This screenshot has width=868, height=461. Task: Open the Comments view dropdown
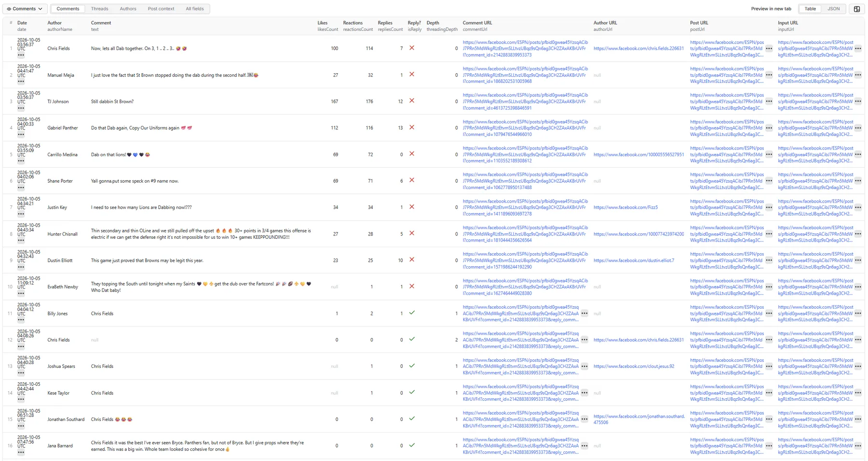(x=25, y=9)
